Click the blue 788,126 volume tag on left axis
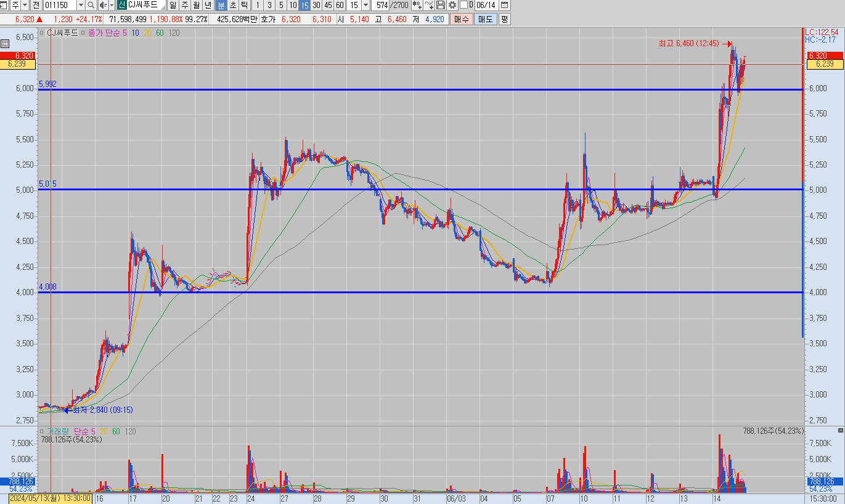Image resolution: width=845 pixels, height=504 pixels. 17,481
